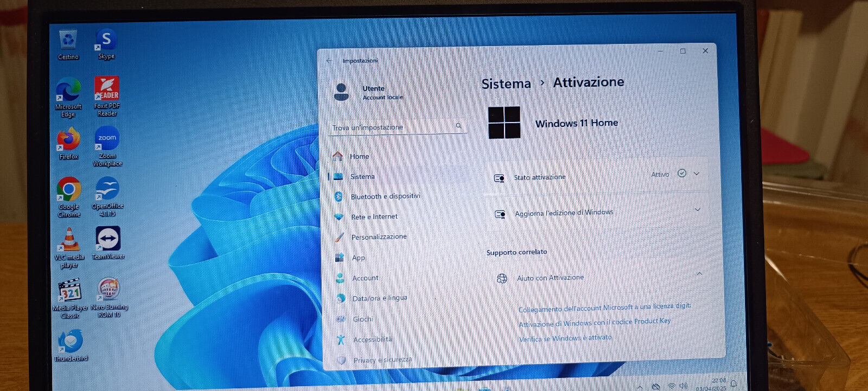Select the Skype desktop shortcut

click(x=106, y=44)
